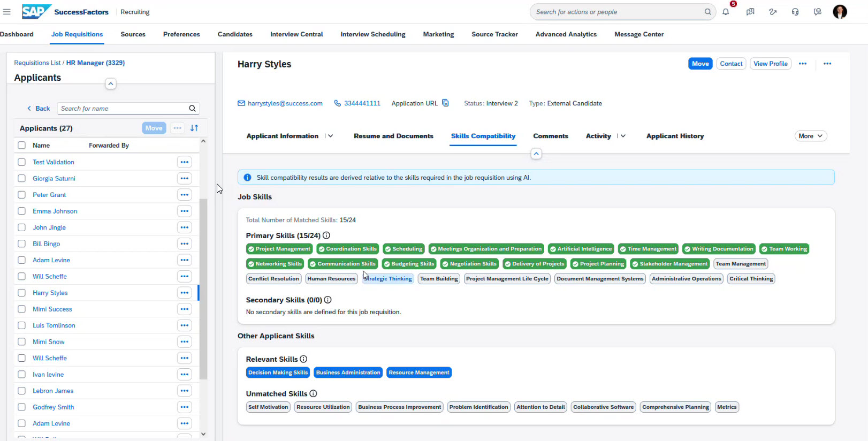Click the applicant list scrollbar
The image size is (868, 441).
point(203,289)
